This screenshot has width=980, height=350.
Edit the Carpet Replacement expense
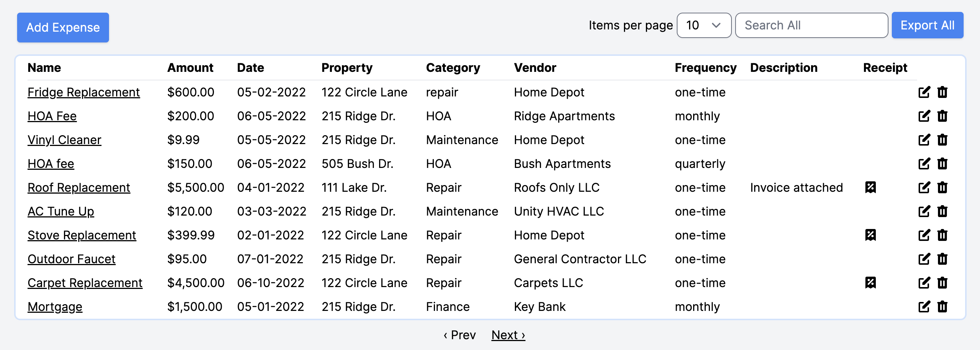click(924, 283)
